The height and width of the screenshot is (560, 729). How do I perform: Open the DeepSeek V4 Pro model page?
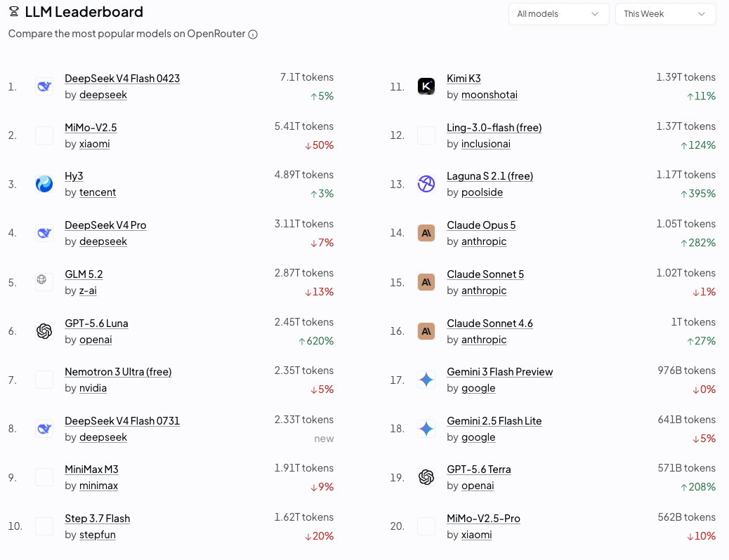click(x=105, y=225)
